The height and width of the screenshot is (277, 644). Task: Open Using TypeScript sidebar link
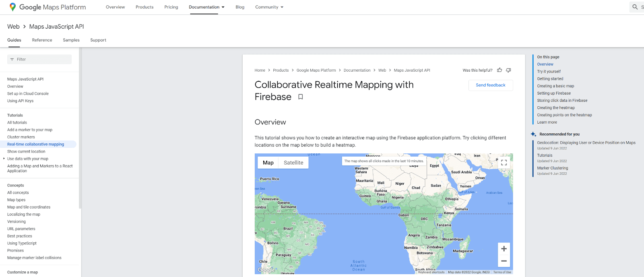tap(22, 244)
